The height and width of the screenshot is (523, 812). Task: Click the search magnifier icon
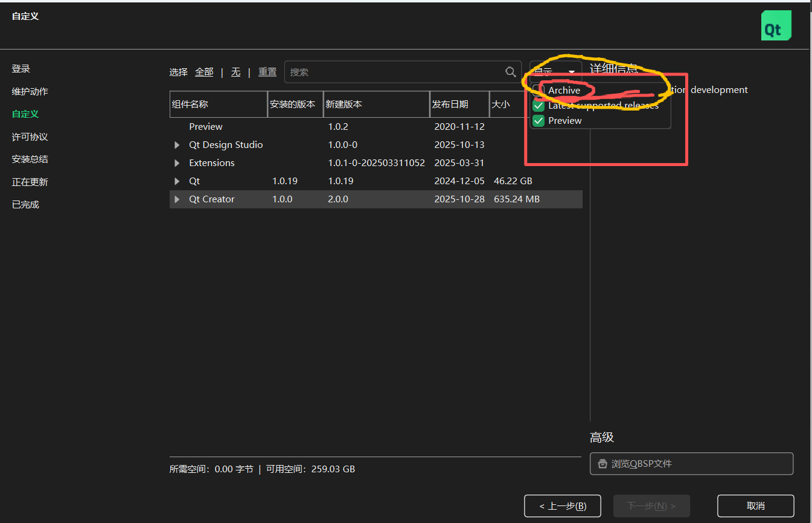tap(511, 72)
